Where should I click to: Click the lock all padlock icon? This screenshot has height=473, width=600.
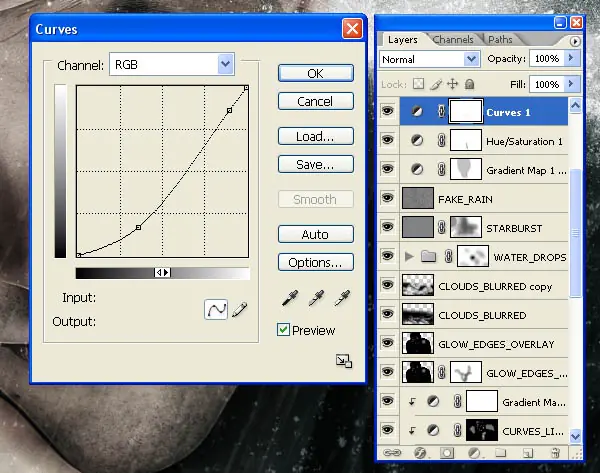[x=470, y=84]
